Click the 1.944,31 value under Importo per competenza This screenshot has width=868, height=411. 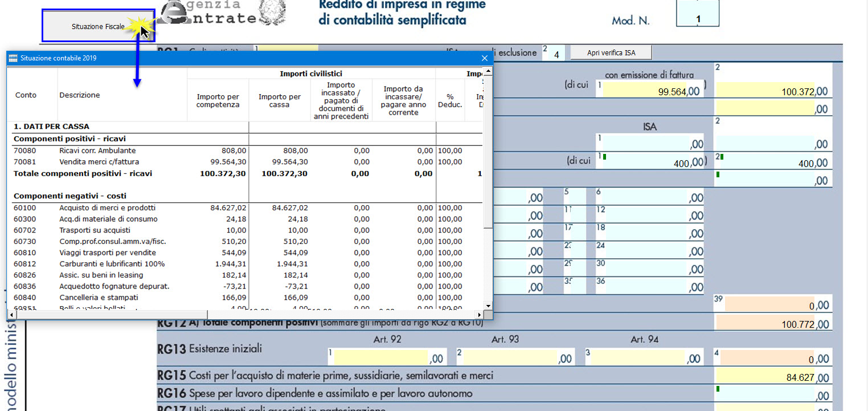coord(231,264)
